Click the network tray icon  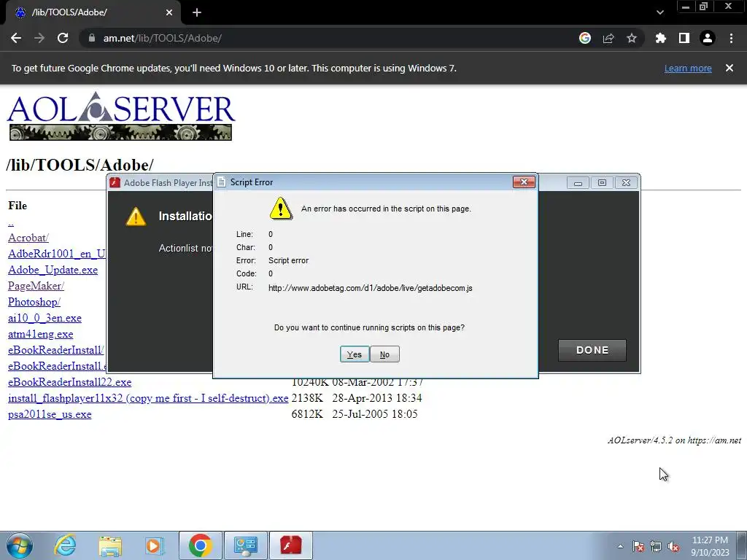656,546
